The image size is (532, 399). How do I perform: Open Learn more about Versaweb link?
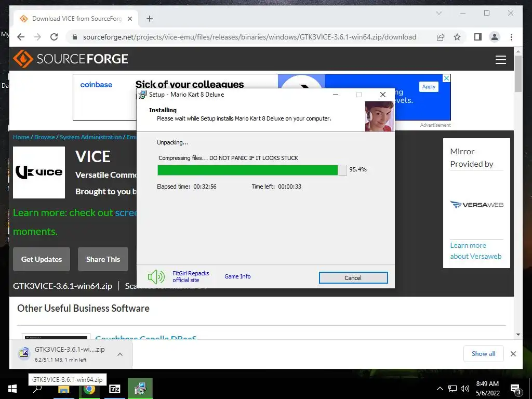(x=476, y=251)
